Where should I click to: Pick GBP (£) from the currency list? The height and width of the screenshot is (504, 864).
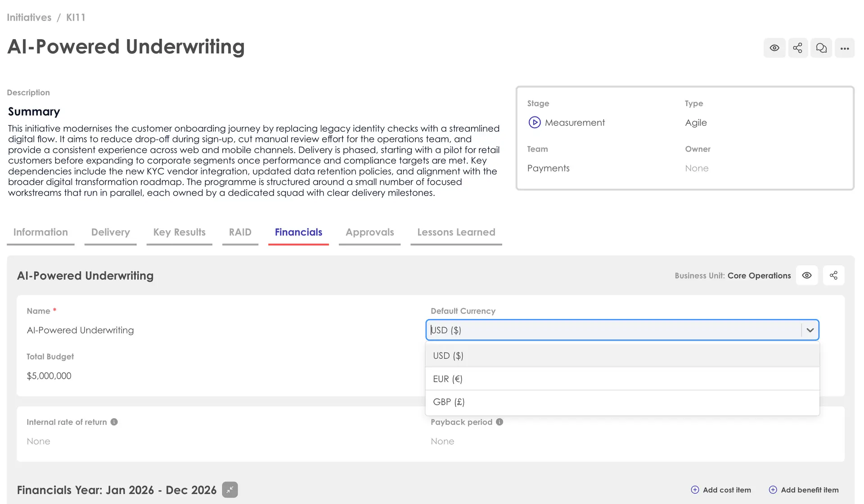tap(622, 402)
